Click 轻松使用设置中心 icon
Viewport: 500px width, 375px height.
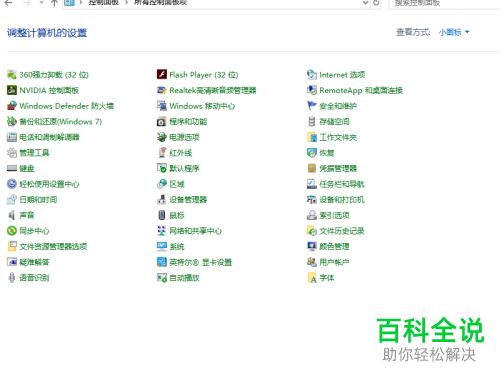(x=12, y=184)
